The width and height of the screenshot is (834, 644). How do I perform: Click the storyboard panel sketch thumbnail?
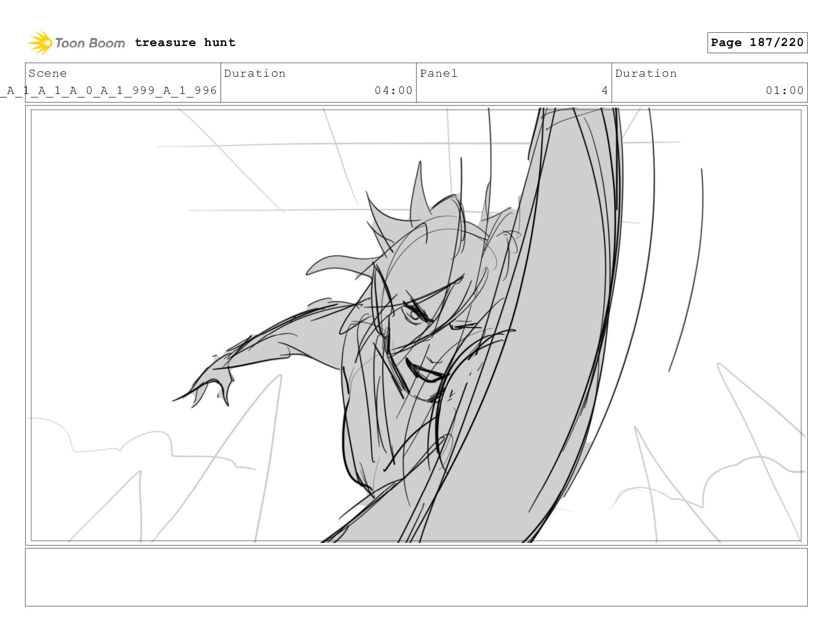point(416,325)
